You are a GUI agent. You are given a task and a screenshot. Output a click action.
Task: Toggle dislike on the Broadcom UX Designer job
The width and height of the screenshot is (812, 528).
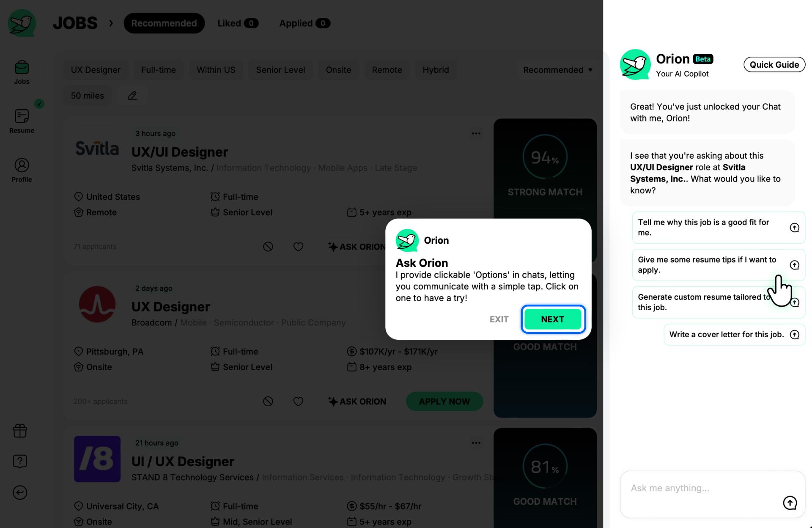[269, 401]
